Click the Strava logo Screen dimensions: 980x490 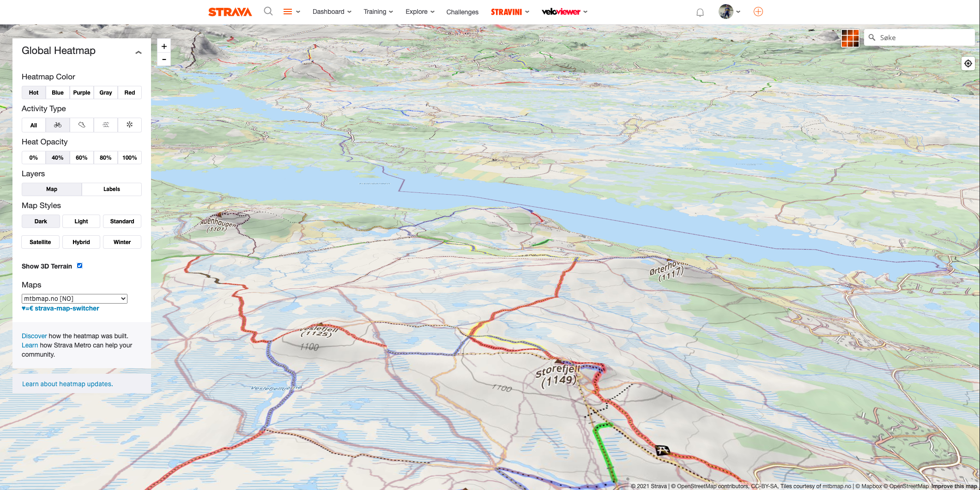[230, 12]
